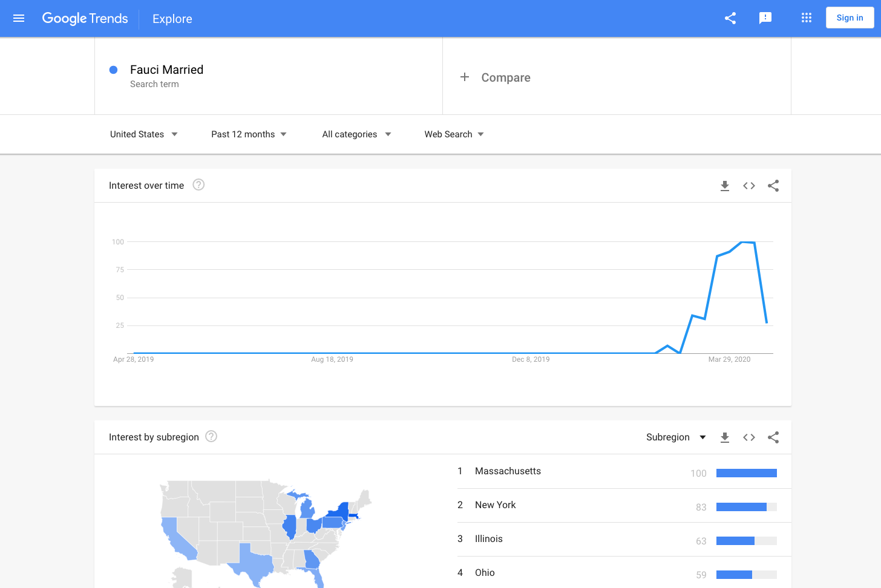This screenshot has width=881, height=588.
Task: Click the Interest by subregion heading
Action: pos(154,437)
